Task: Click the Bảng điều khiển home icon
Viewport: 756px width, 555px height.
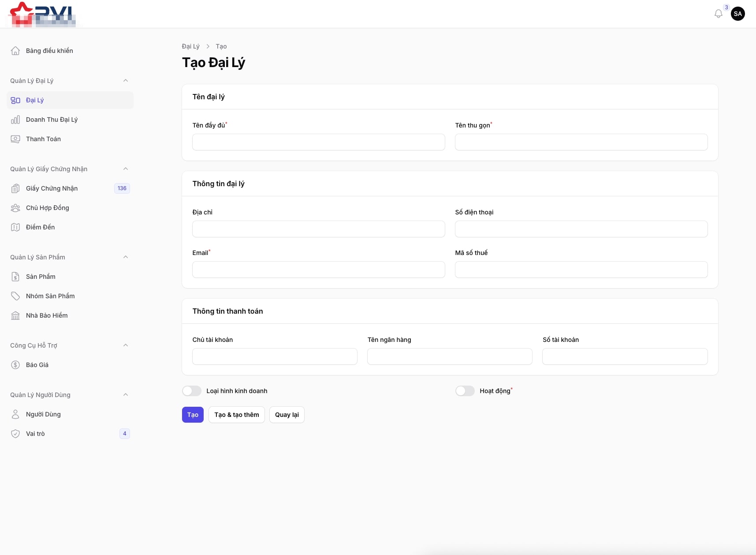Action: point(15,51)
